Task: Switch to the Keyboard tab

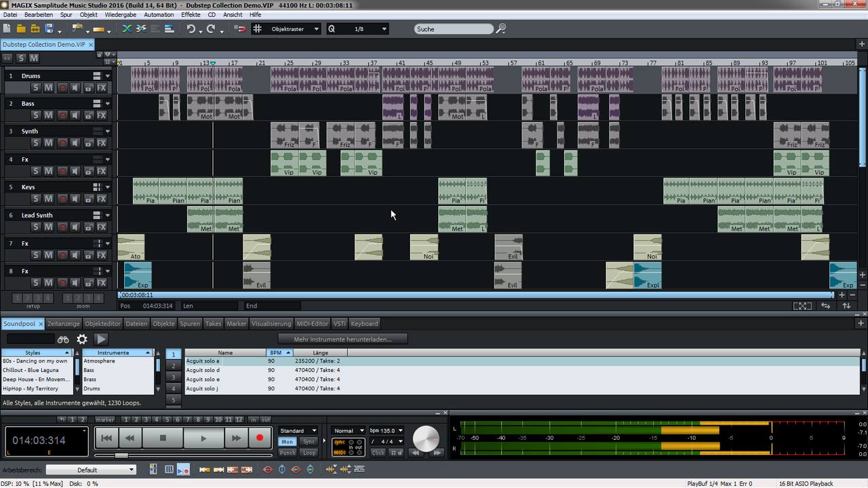Action: pos(364,324)
